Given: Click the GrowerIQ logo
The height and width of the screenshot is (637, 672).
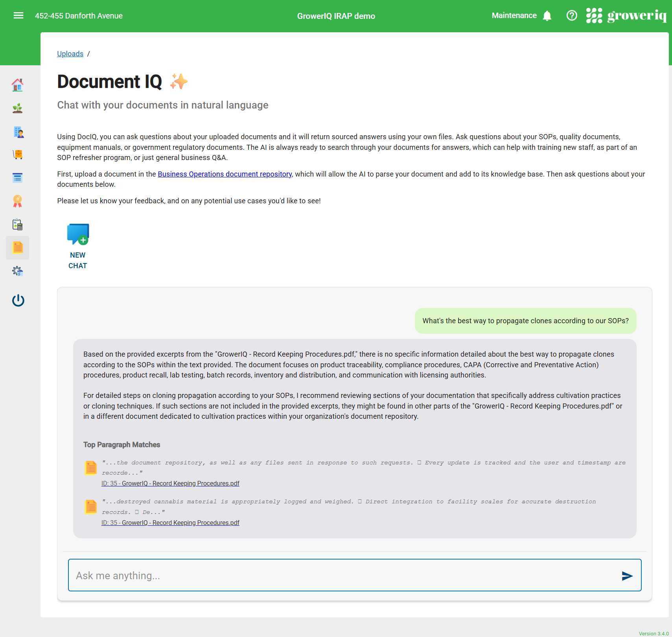Looking at the screenshot, I should [x=626, y=16].
